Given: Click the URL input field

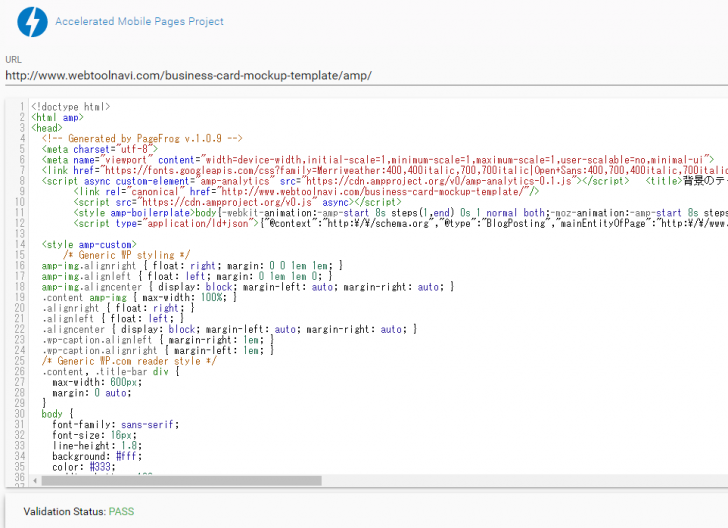Looking at the screenshot, I should [x=366, y=76].
